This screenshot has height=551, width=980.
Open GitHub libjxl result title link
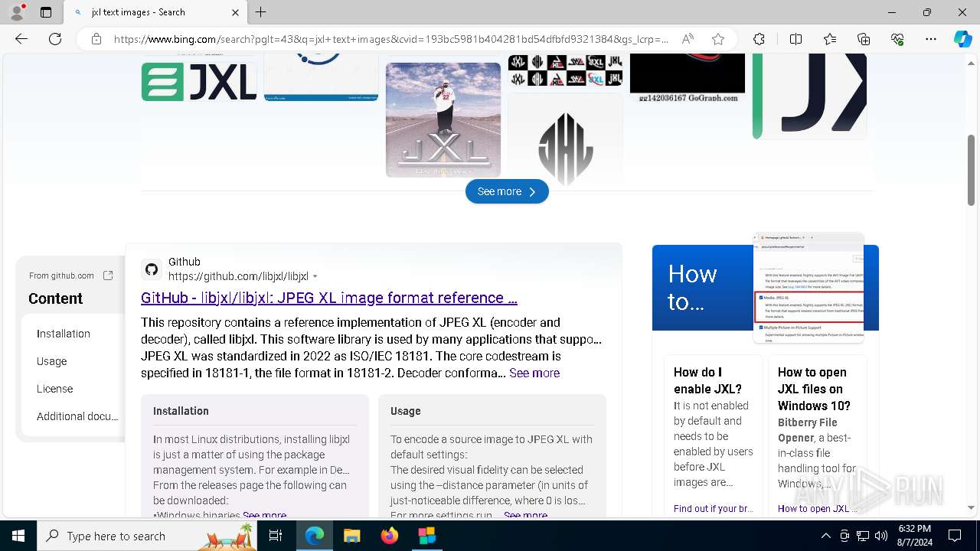click(x=329, y=298)
